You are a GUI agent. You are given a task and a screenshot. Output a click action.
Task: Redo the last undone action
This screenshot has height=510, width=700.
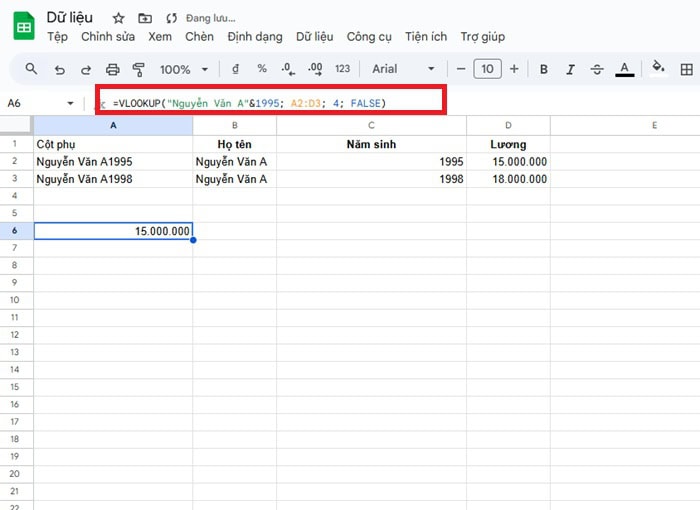[x=86, y=69]
